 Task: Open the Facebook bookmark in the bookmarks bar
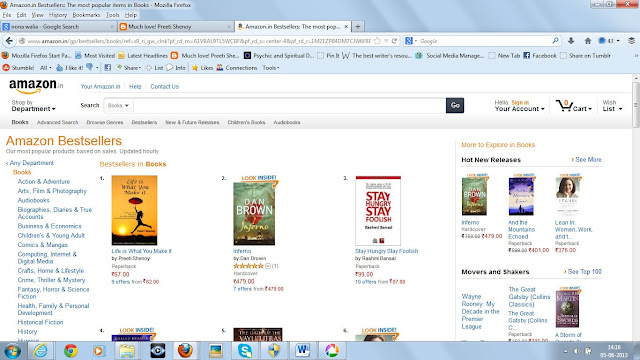click(540, 56)
